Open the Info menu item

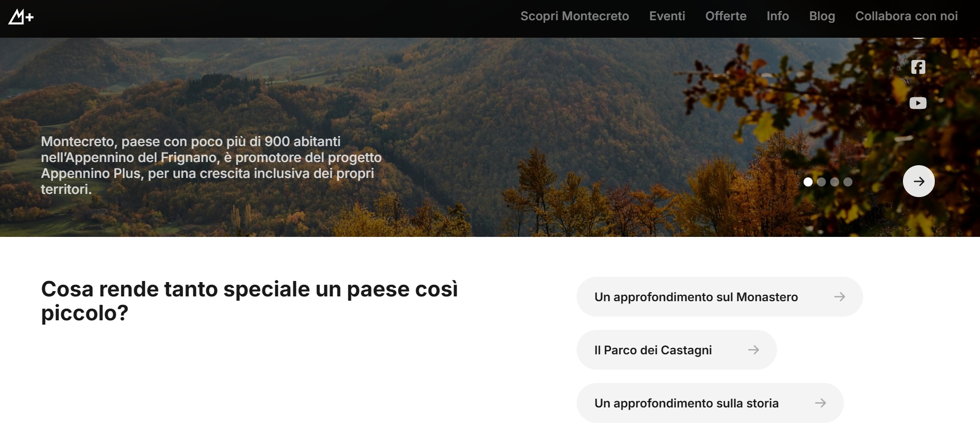(778, 16)
